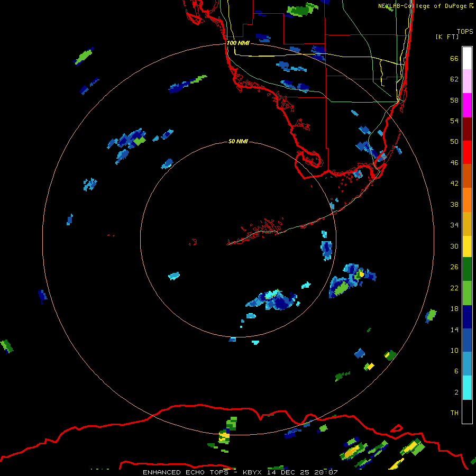This screenshot has height=476, width=476.
Task: Click the black TH legend swatch
Action: tap(467, 411)
